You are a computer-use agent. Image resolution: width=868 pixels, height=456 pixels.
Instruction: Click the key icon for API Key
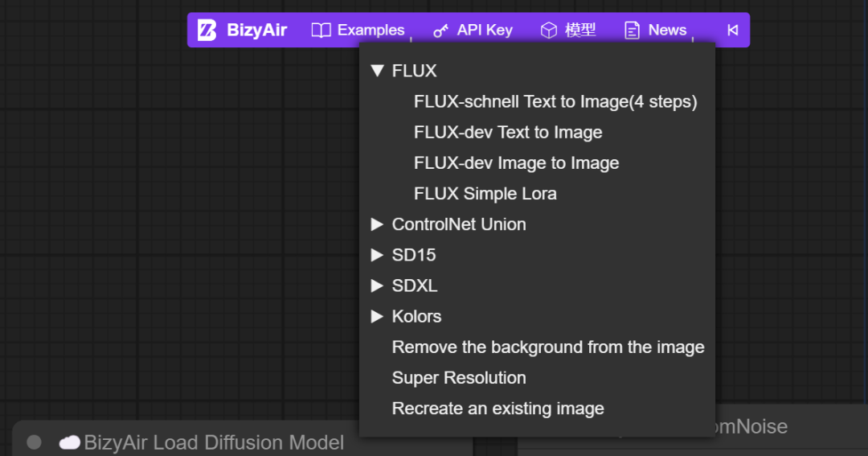440,31
